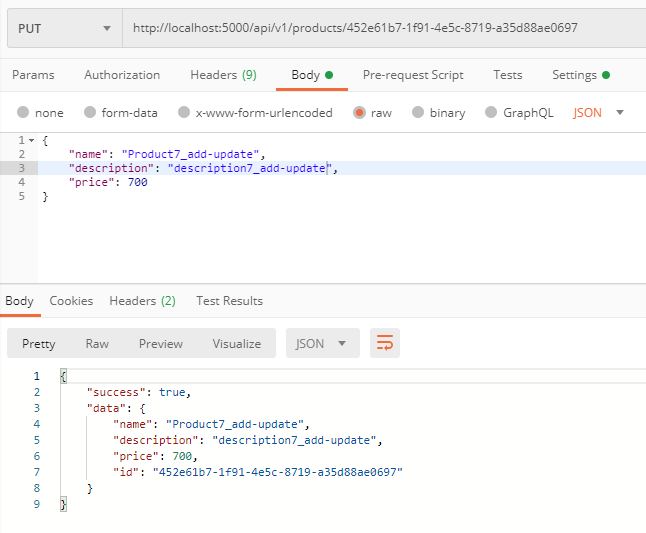
Task: Click the response "id" value line
Action: click(x=258, y=472)
